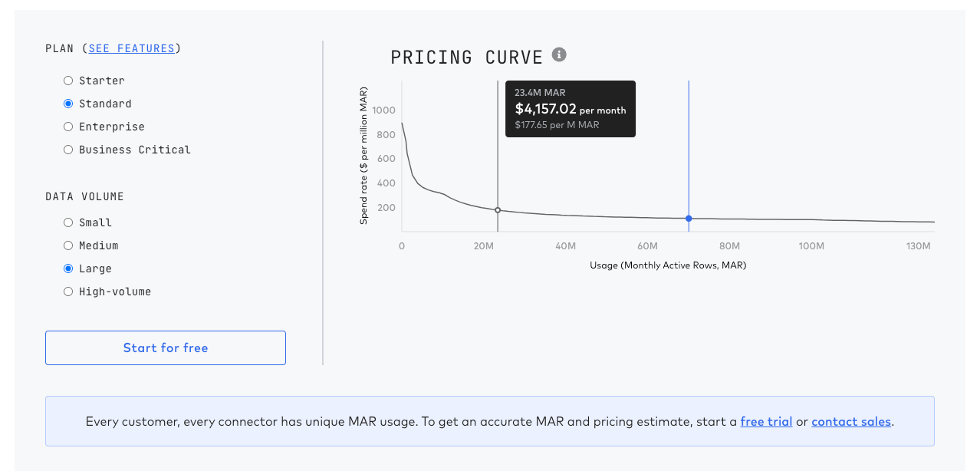Open the See Features link
The width and height of the screenshot is (980, 471).
click(132, 48)
